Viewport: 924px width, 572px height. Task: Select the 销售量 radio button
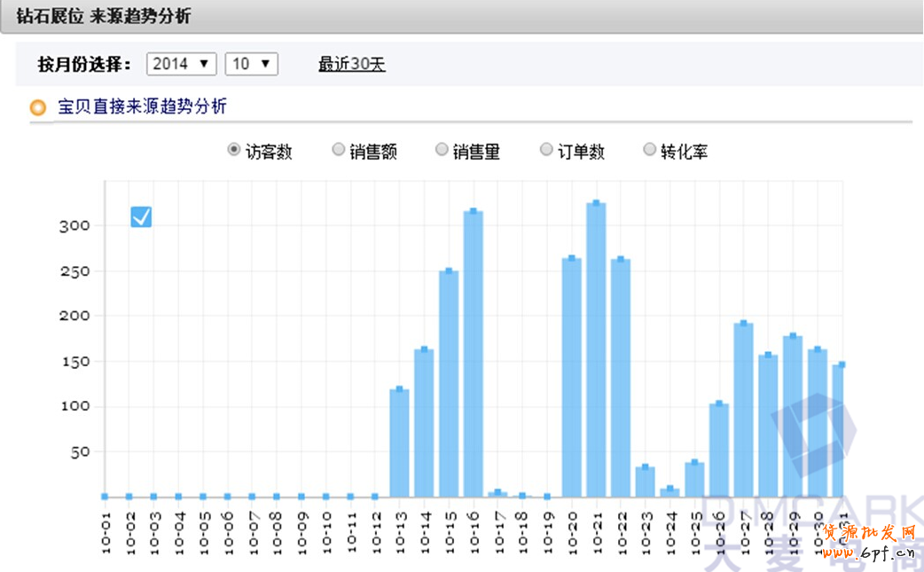(442, 150)
